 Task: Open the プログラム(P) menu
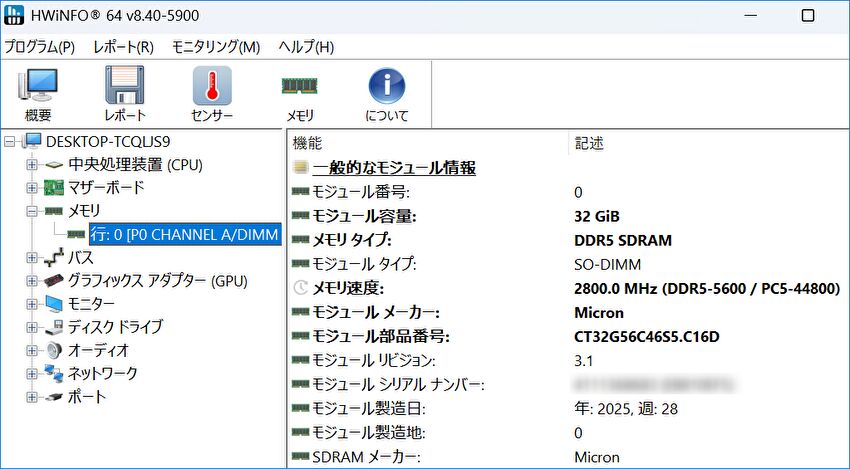pyautogui.click(x=39, y=47)
